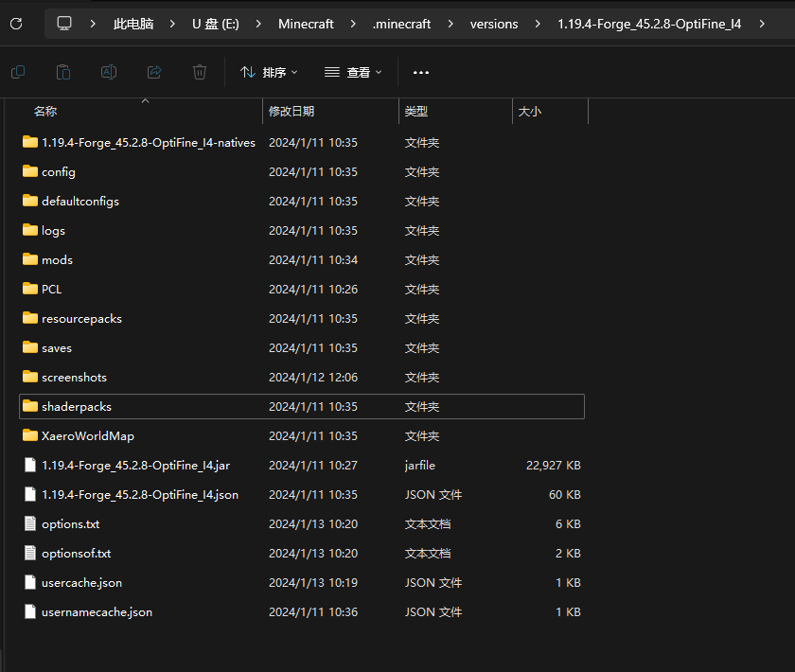Sort by 修改日期 column header
Image resolution: width=795 pixels, height=672 pixels.
point(291,111)
